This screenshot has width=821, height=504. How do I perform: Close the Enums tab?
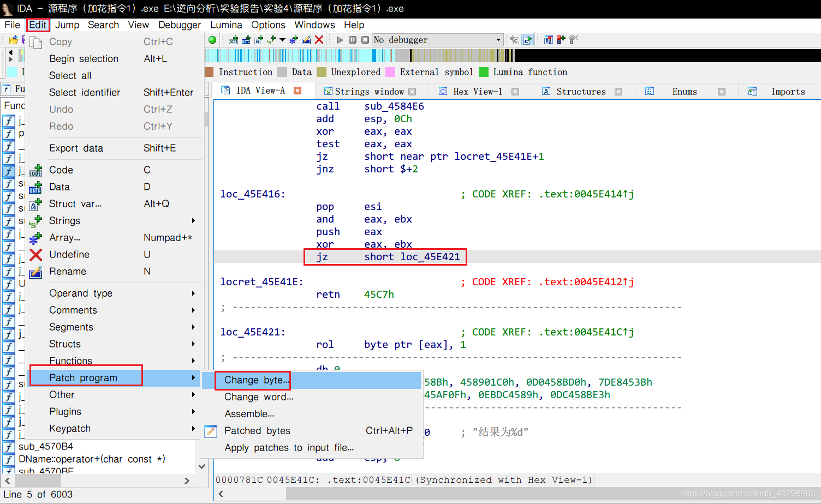pos(722,92)
